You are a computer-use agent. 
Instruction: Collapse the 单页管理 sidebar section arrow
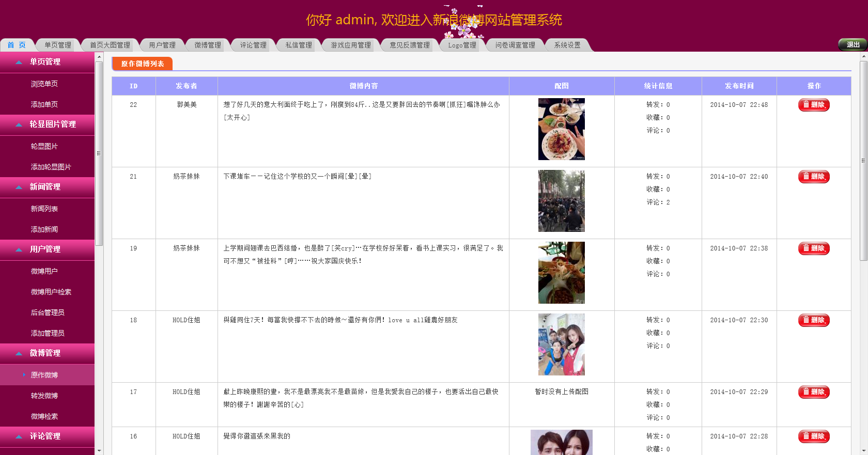[19, 62]
